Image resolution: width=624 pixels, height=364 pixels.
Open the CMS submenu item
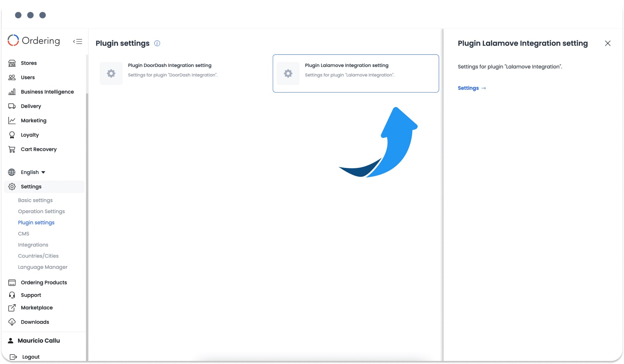pyautogui.click(x=24, y=233)
